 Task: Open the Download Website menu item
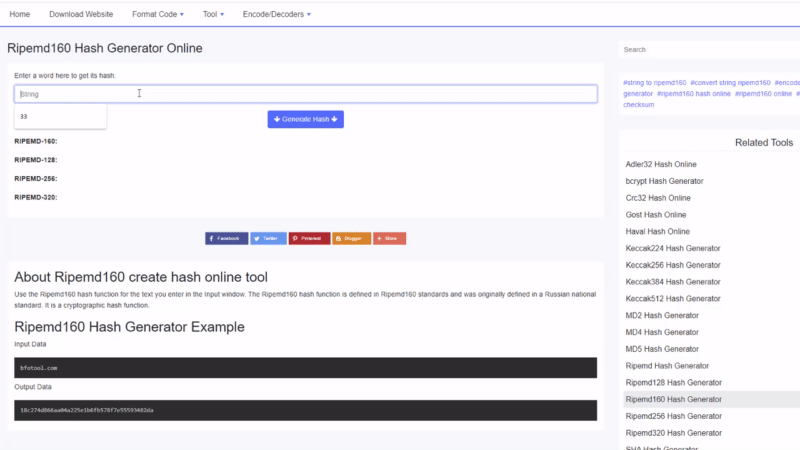[x=81, y=14]
